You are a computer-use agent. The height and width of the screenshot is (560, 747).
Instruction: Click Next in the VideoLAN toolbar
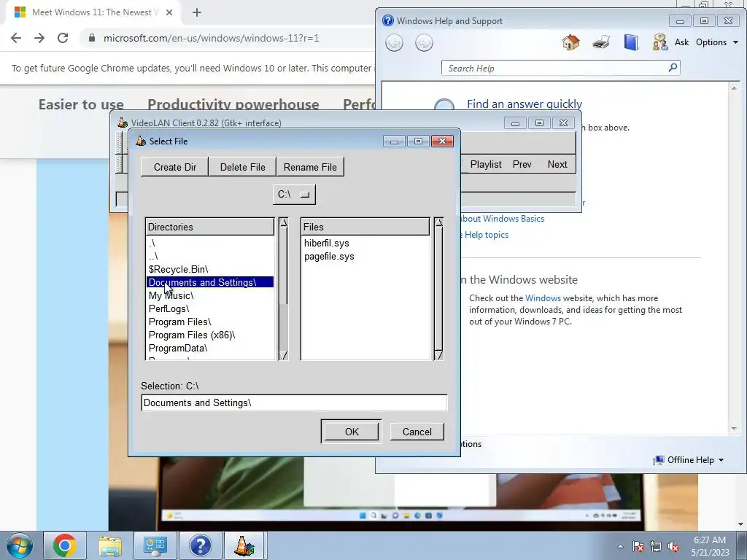click(557, 164)
